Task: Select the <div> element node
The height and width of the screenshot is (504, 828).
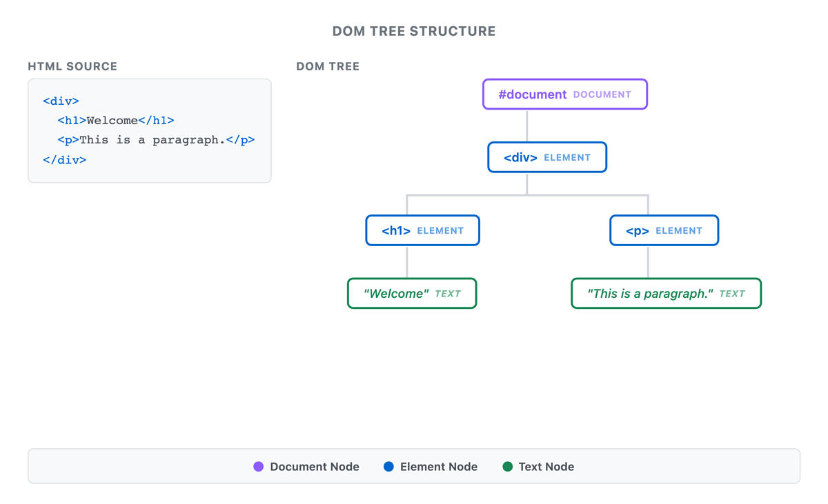Action: pyautogui.click(x=547, y=157)
